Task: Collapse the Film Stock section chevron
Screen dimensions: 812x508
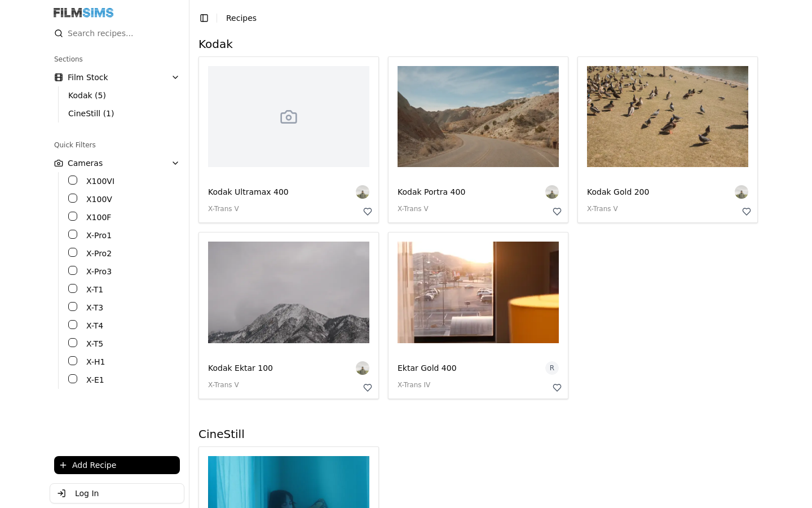Action: point(175,77)
